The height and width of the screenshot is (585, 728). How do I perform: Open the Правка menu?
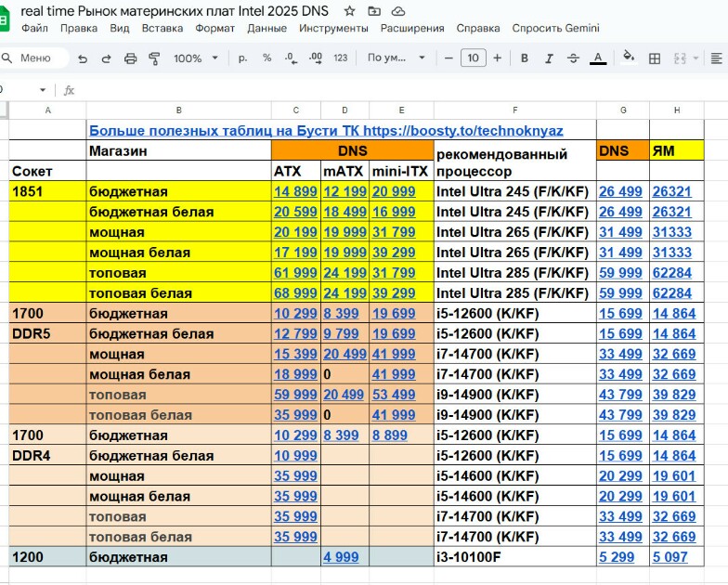point(79,28)
